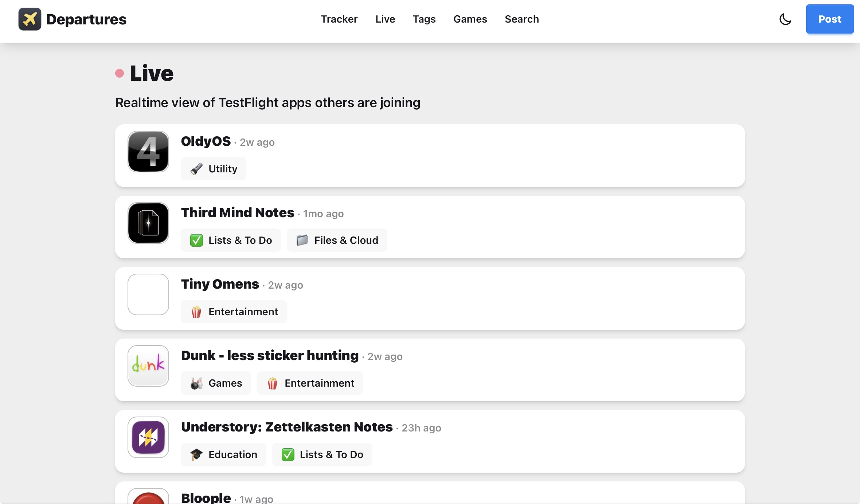Select Lists & To Do tag on Third Mind Notes
The height and width of the screenshot is (504, 860).
[231, 240]
